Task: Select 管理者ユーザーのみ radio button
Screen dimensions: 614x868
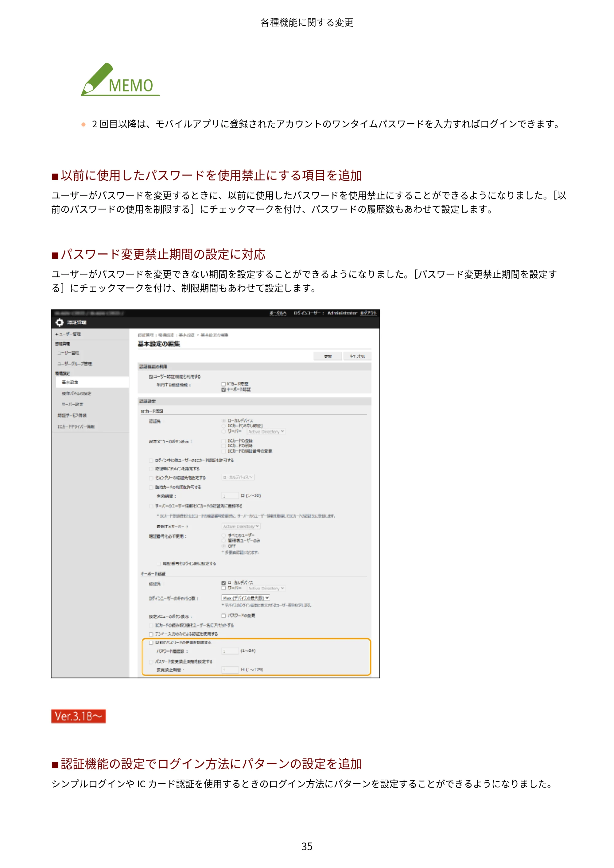Action: point(224,541)
